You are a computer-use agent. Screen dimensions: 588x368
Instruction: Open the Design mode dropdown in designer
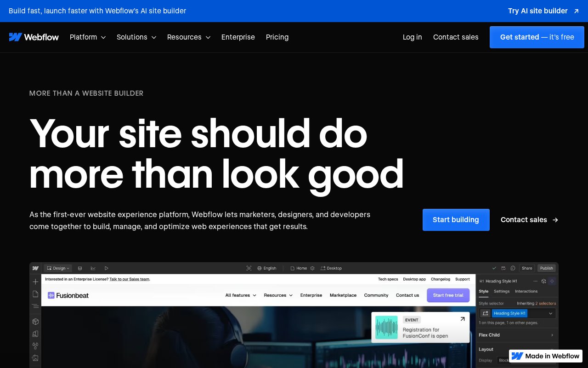pyautogui.click(x=58, y=268)
